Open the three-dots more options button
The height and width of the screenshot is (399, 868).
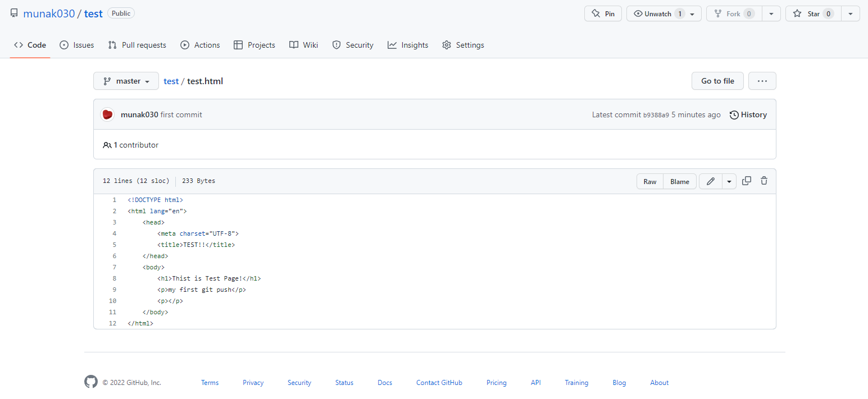pos(762,81)
